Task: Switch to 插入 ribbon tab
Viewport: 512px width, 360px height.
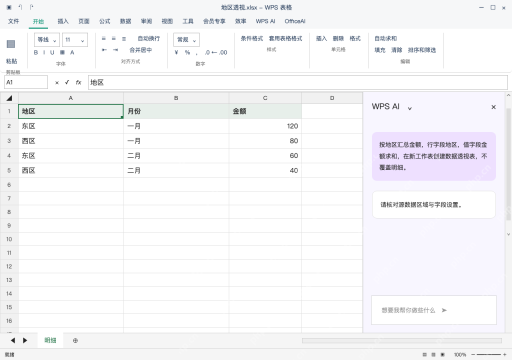Action: tap(63, 21)
